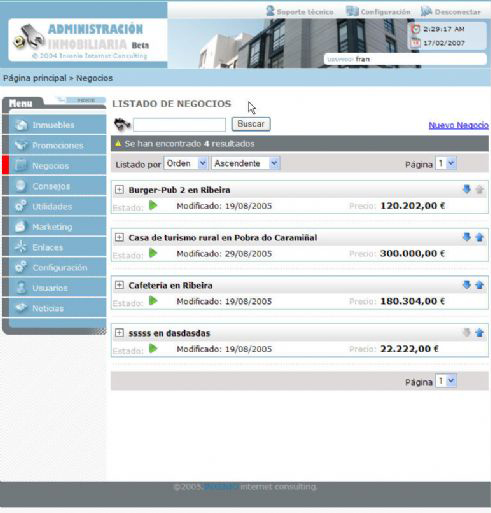Screen dimensions: 491x513
Task: Open the Ascendente sort direction dropdown
Action: [x=246, y=164]
